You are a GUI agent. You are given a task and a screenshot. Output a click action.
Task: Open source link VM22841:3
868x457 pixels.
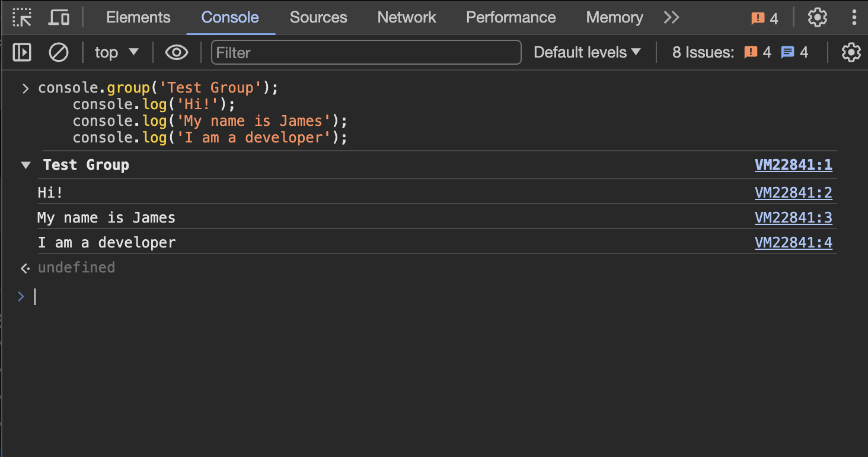793,218
